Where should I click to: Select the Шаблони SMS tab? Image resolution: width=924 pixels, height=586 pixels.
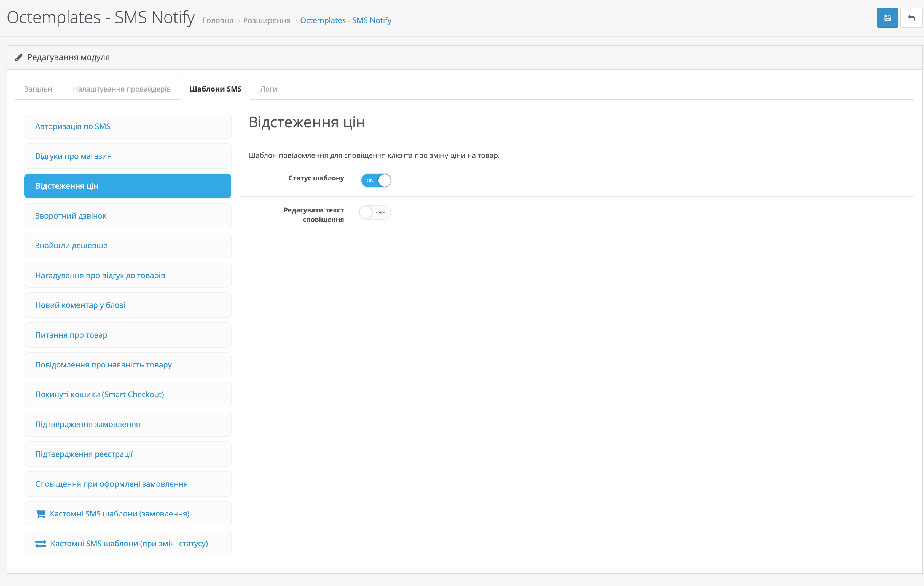coord(215,89)
